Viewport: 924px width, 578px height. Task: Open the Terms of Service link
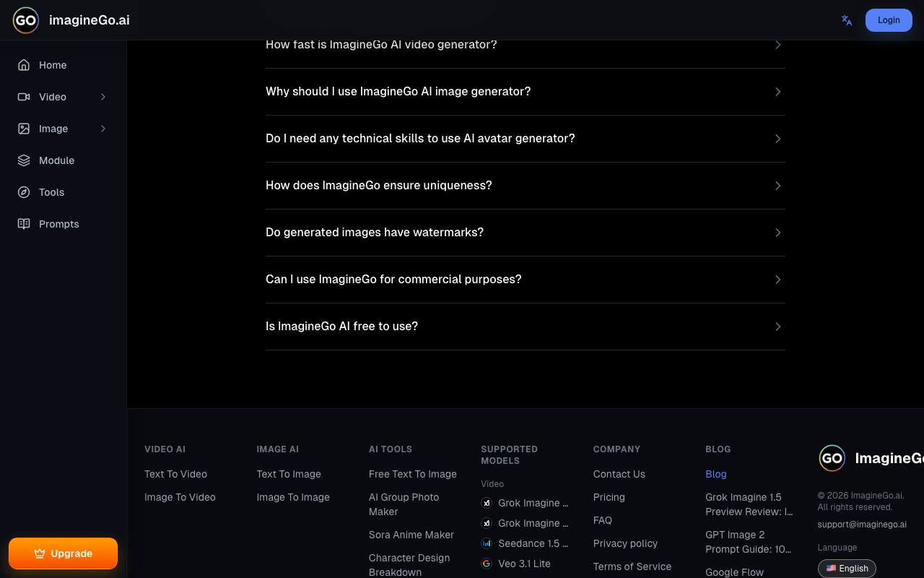[x=632, y=566]
